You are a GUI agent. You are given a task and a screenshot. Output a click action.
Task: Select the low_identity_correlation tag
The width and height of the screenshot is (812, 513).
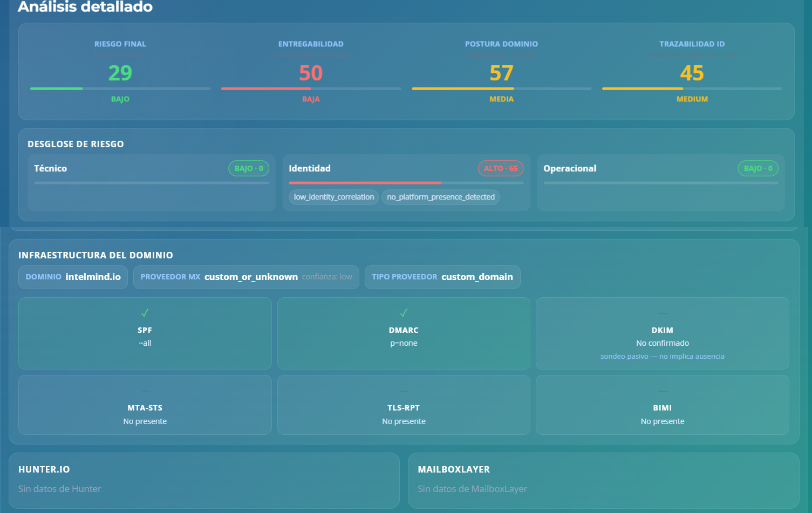pos(333,197)
